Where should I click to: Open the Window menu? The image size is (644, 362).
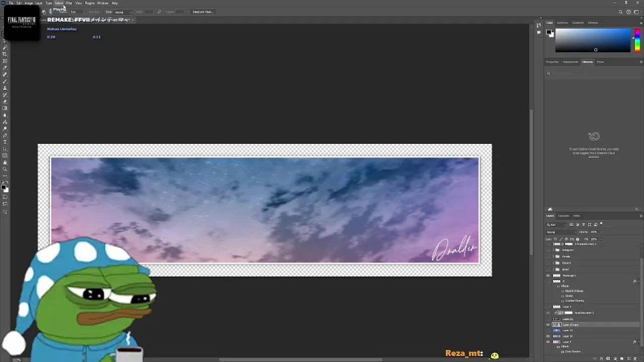(x=103, y=3)
